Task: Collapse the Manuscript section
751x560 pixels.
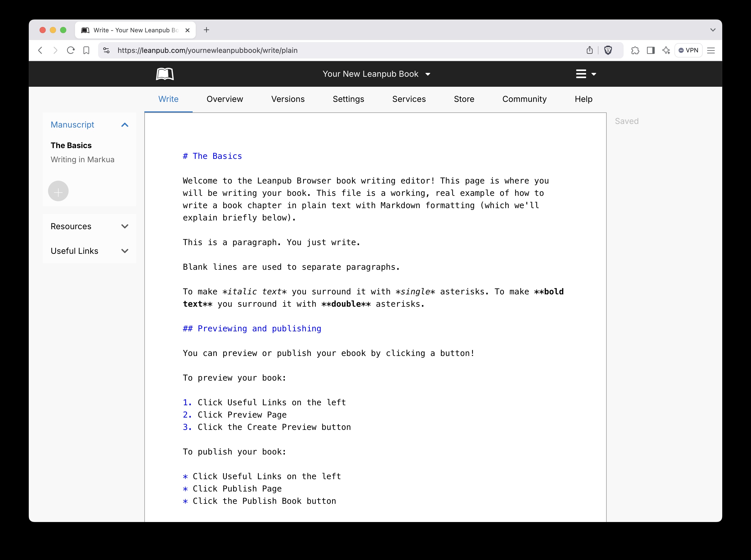Action: pyautogui.click(x=125, y=125)
